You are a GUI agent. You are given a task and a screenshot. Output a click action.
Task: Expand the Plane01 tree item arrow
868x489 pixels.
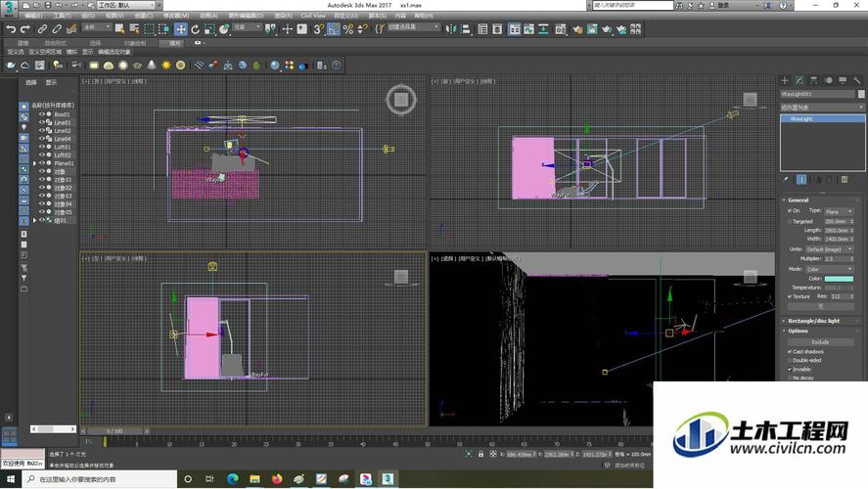click(35, 163)
